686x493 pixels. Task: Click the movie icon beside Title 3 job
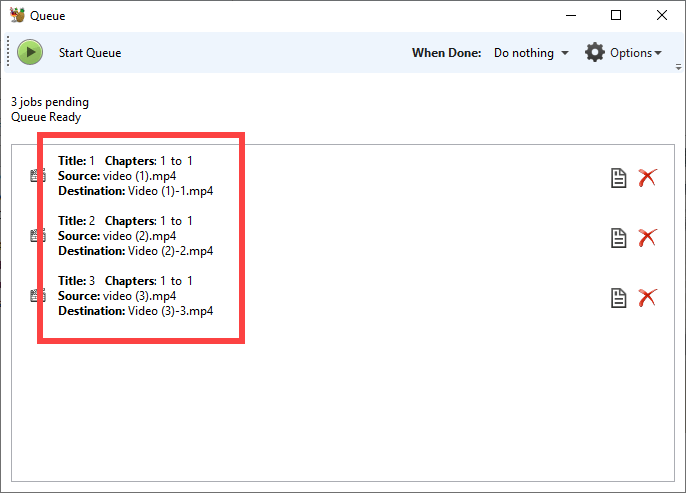[38, 295]
